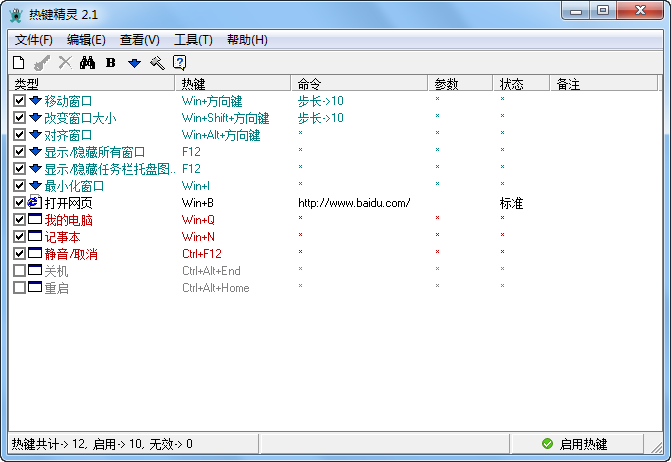
Task: Disable the 打开网页 hotkey checkbox
Action: 19,202
